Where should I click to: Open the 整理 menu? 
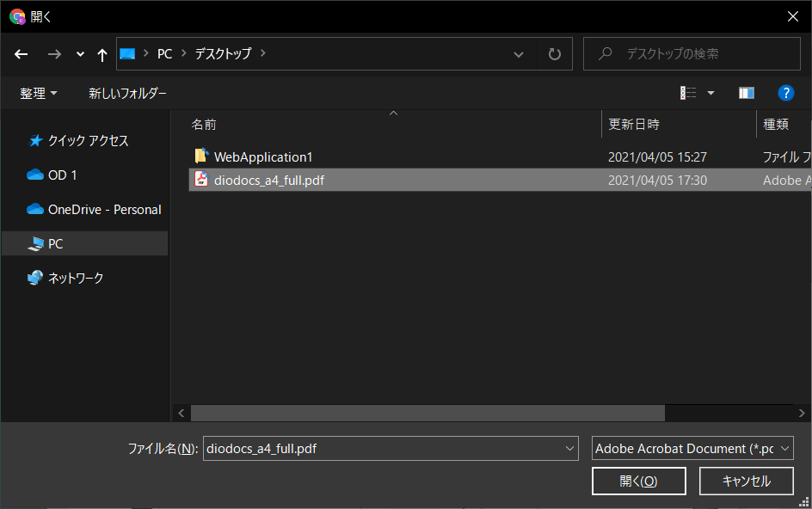pos(39,93)
